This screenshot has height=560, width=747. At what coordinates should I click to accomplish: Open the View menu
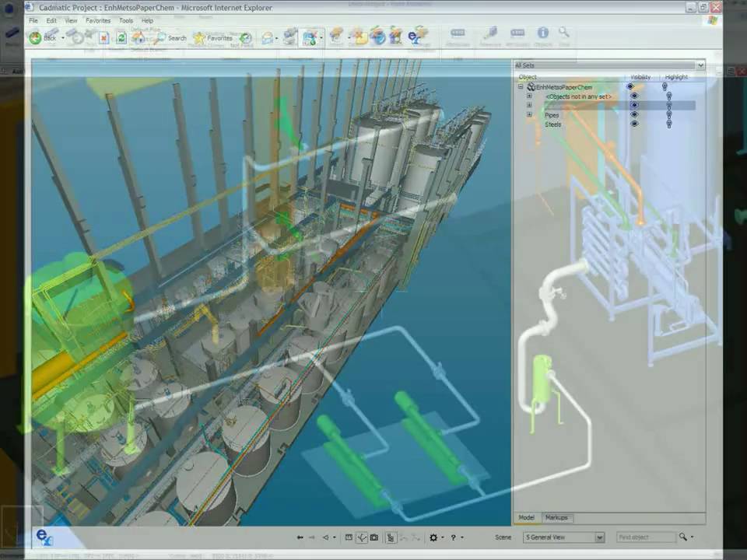click(71, 20)
